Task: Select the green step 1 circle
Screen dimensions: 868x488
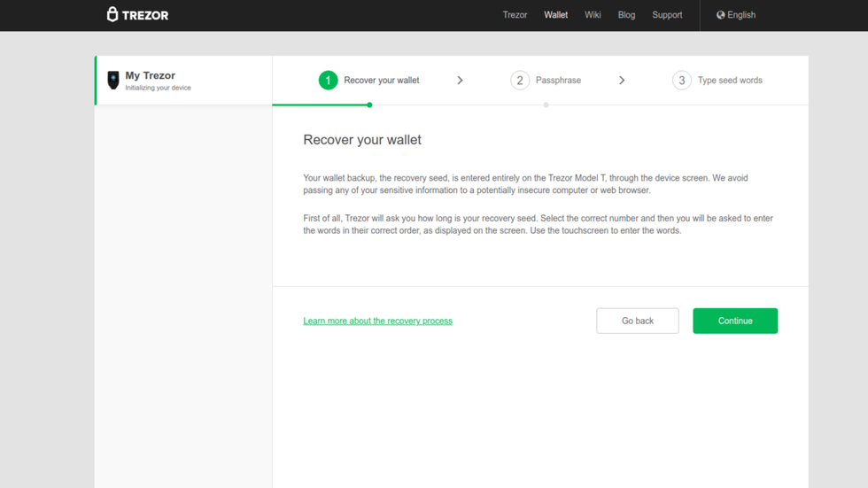Action: [328, 81]
